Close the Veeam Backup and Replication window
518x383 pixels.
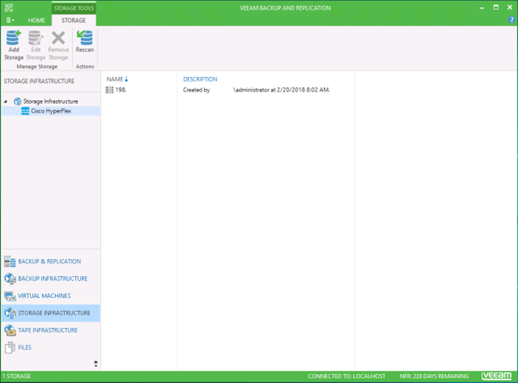pos(510,7)
